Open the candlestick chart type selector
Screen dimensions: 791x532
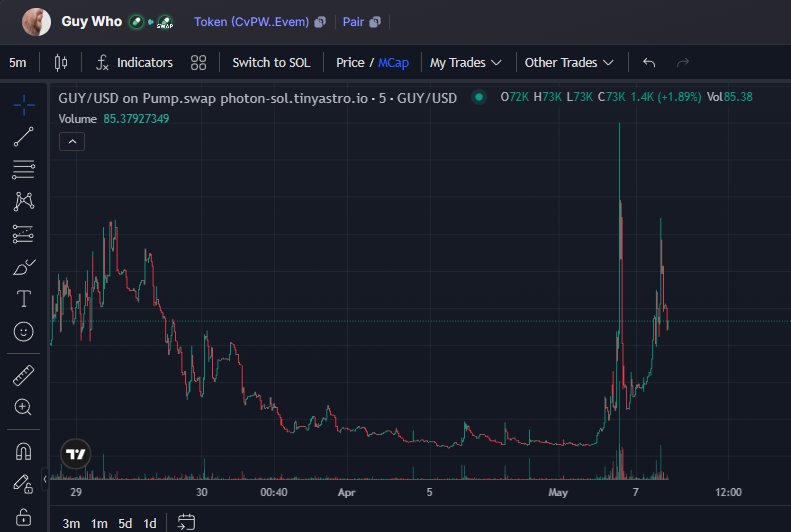(61, 63)
